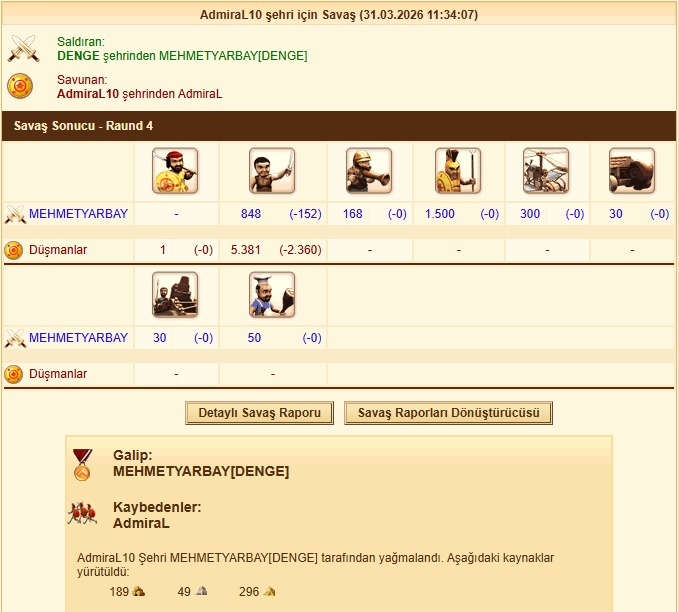Click the losers soldiers icon next to Kaybedenler
This screenshot has height=612, width=679.
(82, 514)
